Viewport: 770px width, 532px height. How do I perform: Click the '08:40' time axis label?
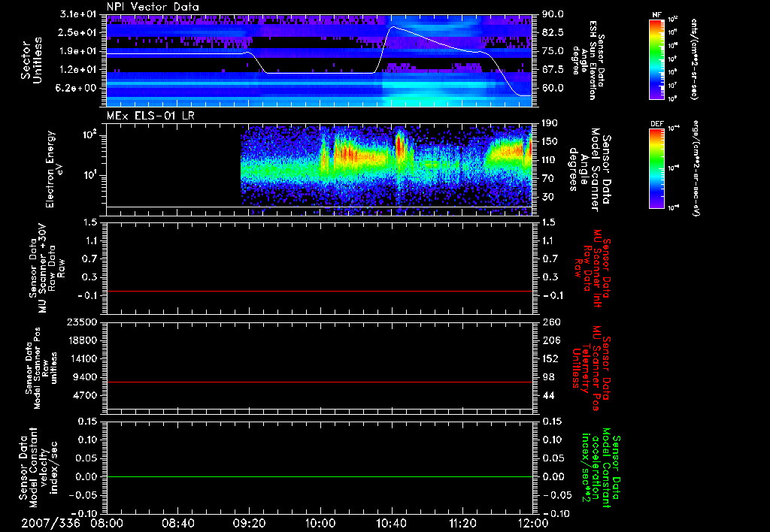(177, 523)
